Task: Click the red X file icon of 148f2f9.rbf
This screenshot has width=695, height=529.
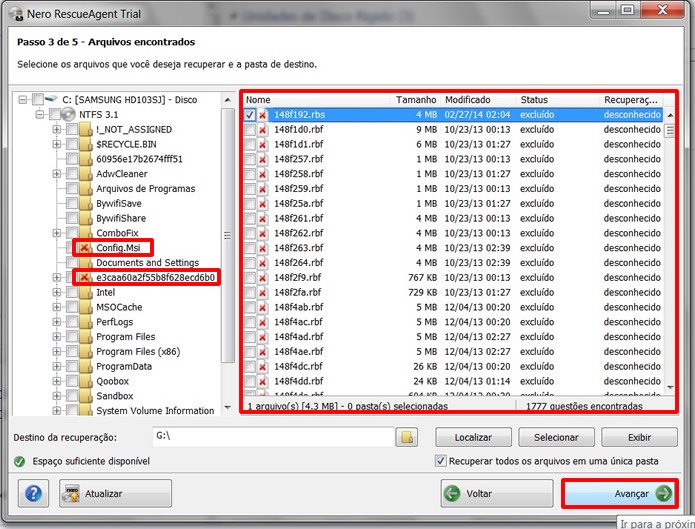Action: coord(262,278)
